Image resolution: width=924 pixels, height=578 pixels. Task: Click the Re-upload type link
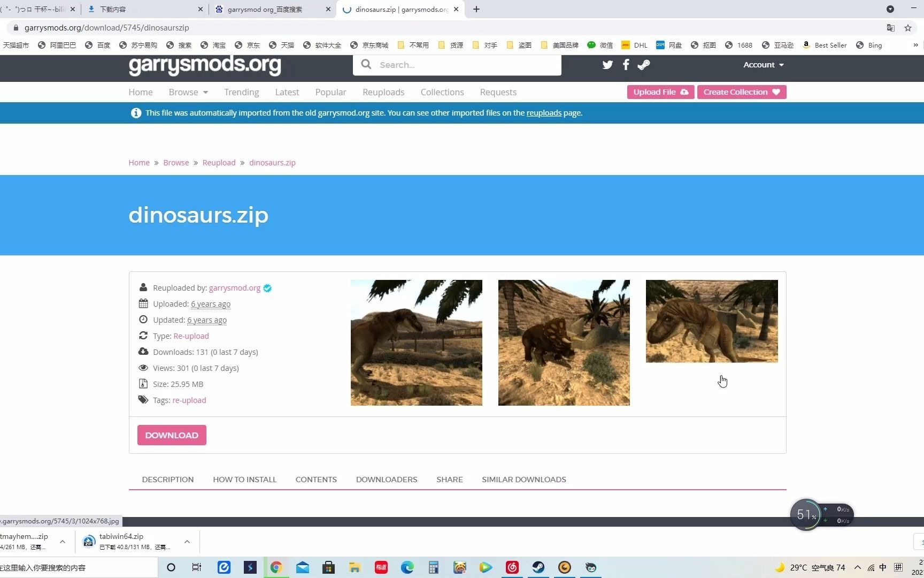[191, 336]
